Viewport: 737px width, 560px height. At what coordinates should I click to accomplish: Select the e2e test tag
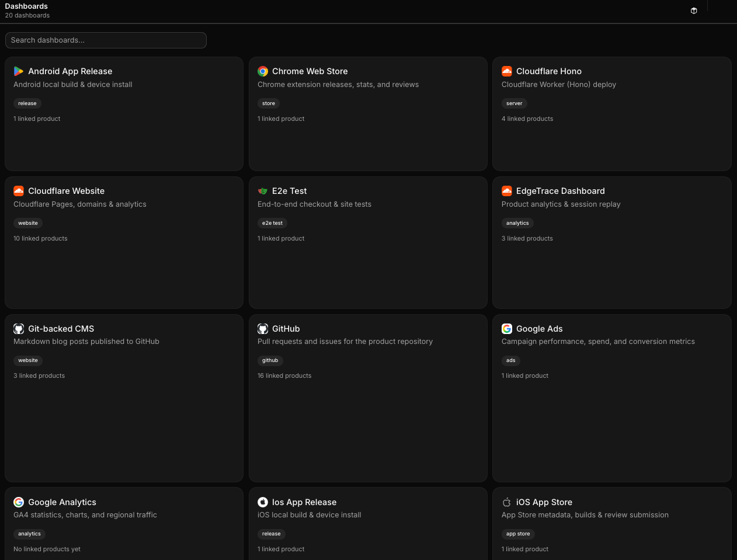click(x=272, y=223)
